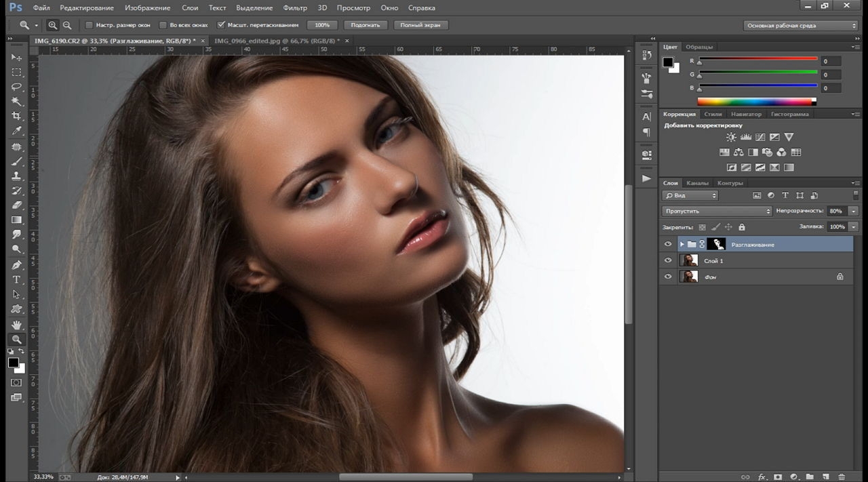Viewport: 868px width, 482px height.
Task: Select the Gradient tool
Action: 17,220
